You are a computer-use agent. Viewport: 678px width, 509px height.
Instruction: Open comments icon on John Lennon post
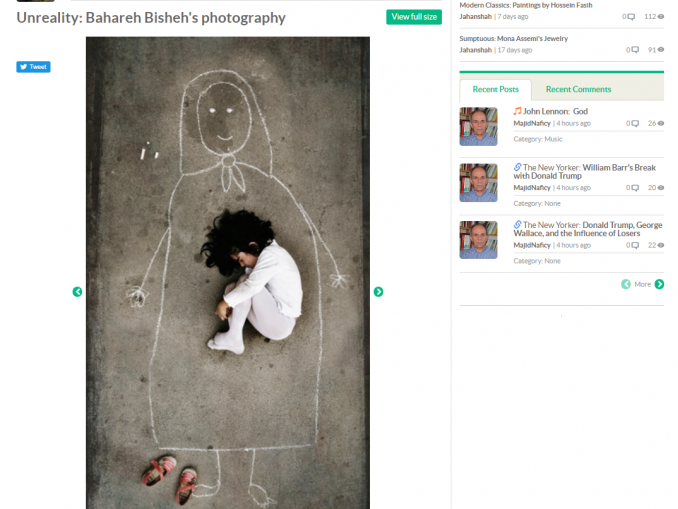(x=633, y=123)
